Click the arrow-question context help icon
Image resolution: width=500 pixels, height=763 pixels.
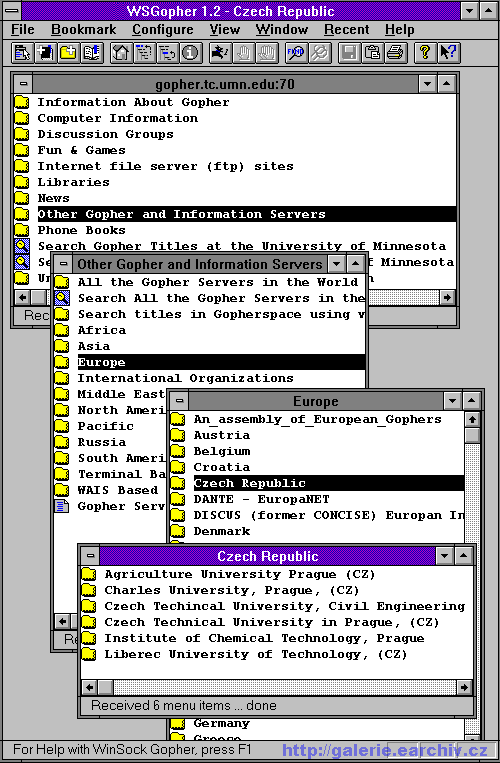[448, 52]
